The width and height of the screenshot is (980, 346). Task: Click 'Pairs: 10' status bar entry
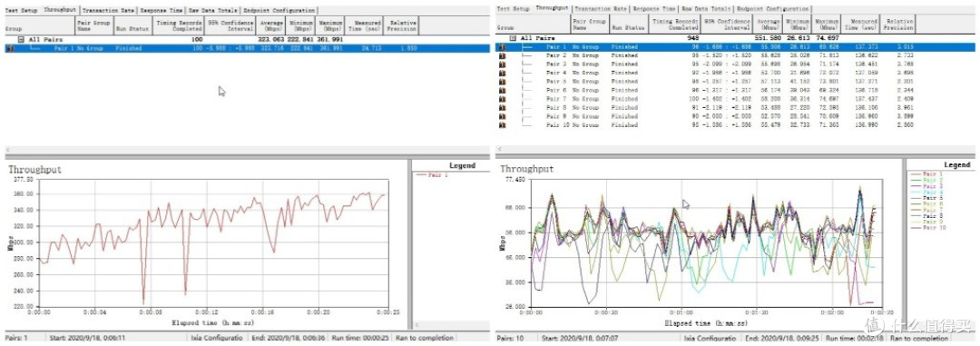click(x=512, y=339)
